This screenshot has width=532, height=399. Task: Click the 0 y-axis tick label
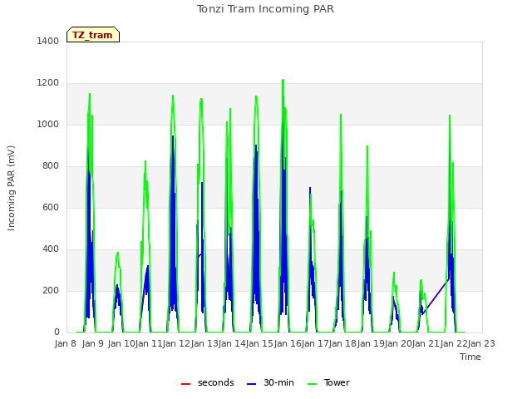tap(57, 332)
